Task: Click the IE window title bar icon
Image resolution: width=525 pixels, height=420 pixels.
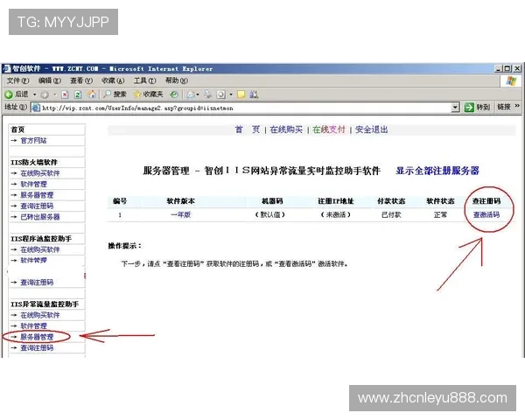Action: tap(6, 68)
